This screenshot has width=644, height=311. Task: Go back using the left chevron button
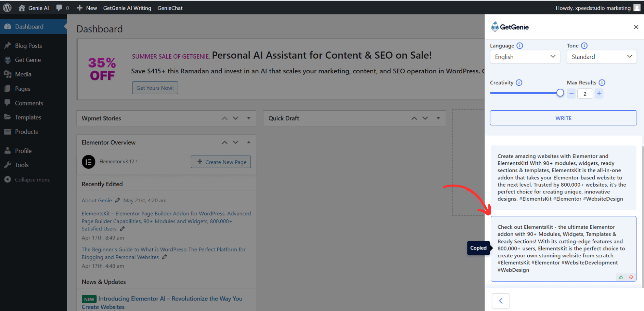(x=501, y=301)
